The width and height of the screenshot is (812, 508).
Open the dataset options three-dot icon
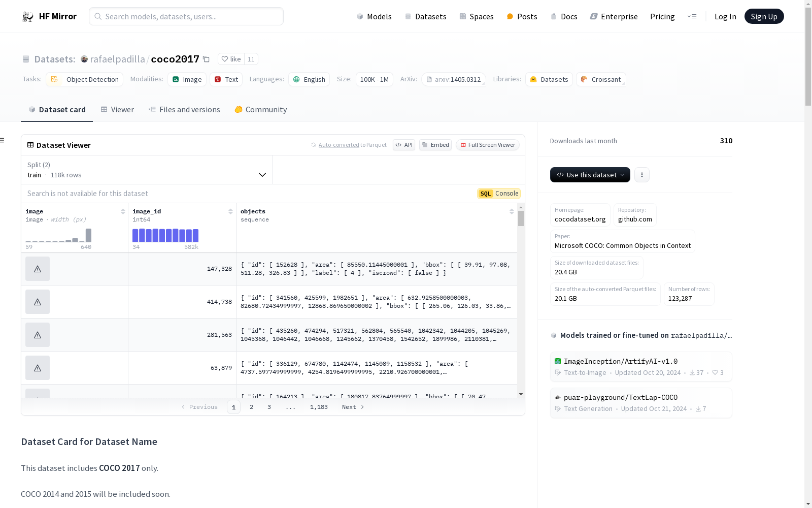tap(642, 175)
